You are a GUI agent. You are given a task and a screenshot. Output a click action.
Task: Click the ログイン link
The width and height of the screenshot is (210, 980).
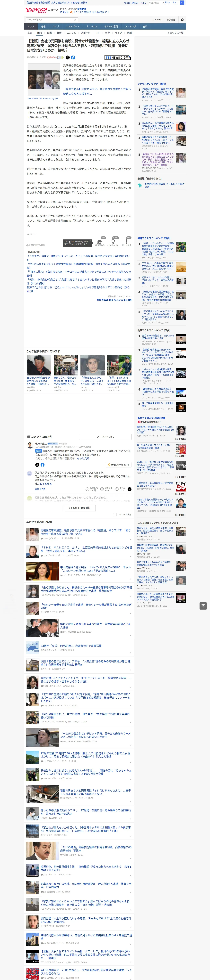coord(64,12)
